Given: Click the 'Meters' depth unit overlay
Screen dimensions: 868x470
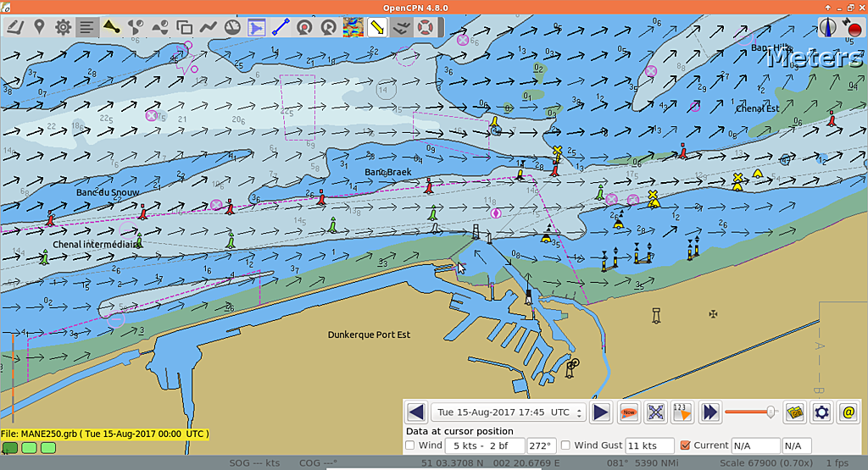Looking at the screenshot, I should [815, 58].
